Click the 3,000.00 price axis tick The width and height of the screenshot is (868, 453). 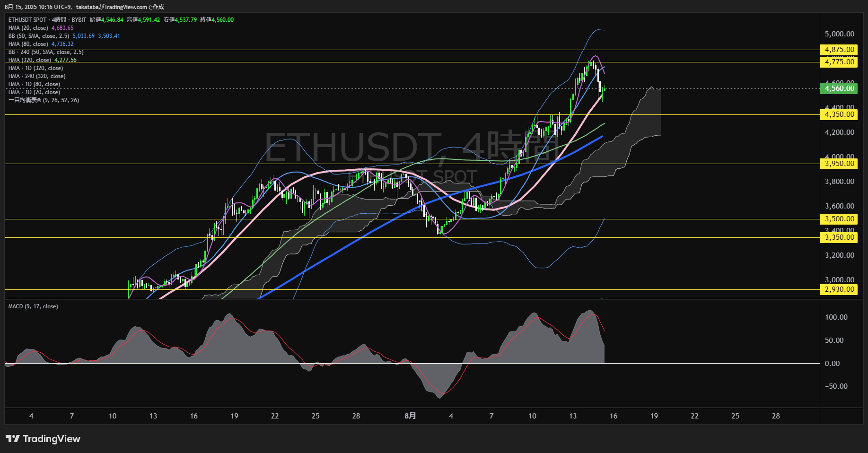[840, 280]
